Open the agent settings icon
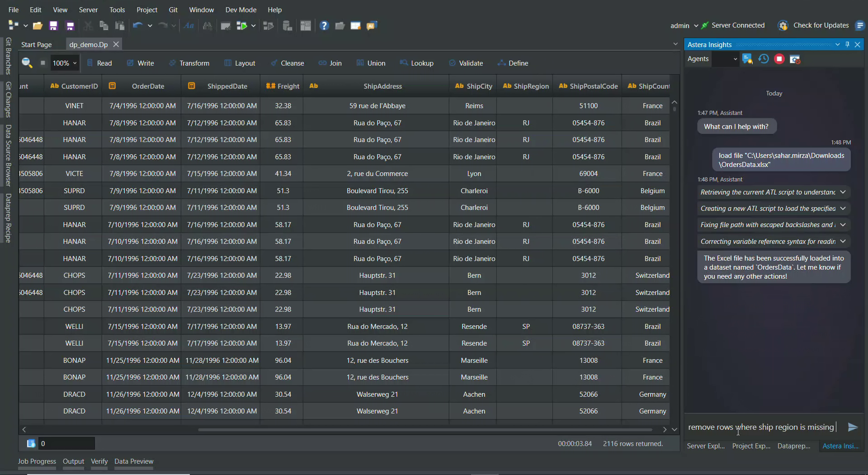This screenshot has width=868, height=475. pos(794,59)
